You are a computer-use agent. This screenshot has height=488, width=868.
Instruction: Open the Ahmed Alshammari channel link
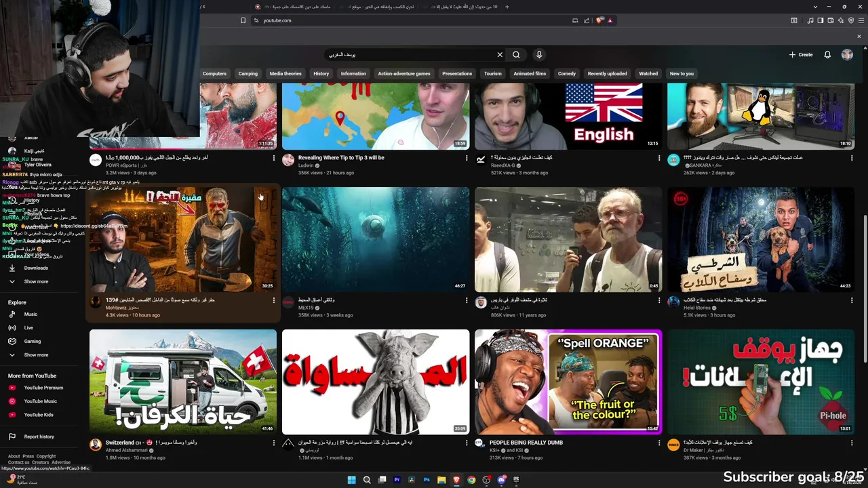pyautogui.click(x=126, y=450)
